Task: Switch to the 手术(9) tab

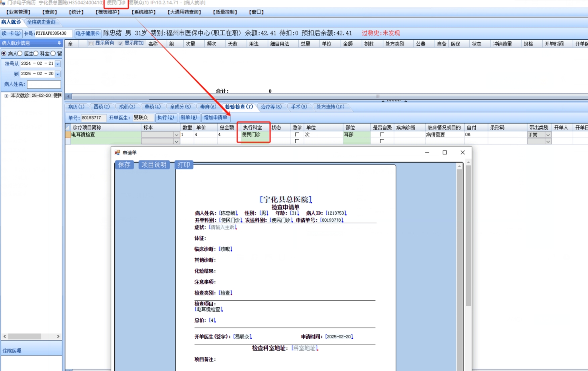Action: [x=299, y=107]
